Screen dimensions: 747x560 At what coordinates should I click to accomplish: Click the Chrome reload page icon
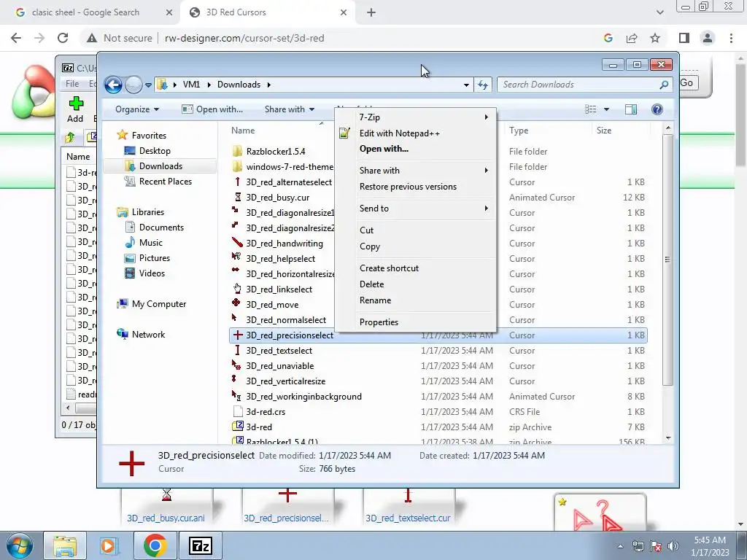click(x=63, y=38)
